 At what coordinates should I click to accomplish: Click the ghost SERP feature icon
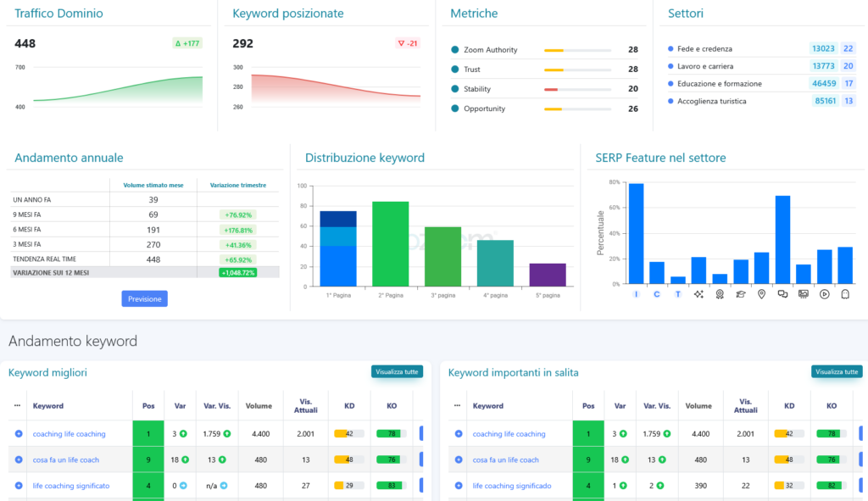pos(844,294)
